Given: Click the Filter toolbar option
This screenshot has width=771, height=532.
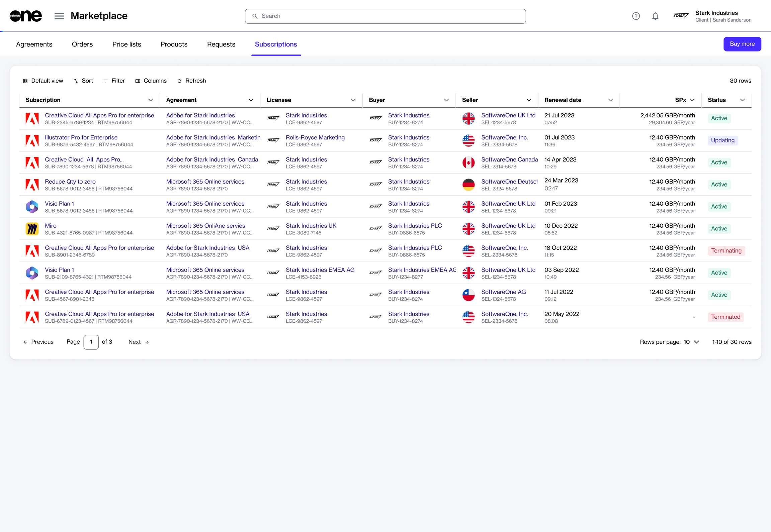Looking at the screenshot, I should coord(114,81).
